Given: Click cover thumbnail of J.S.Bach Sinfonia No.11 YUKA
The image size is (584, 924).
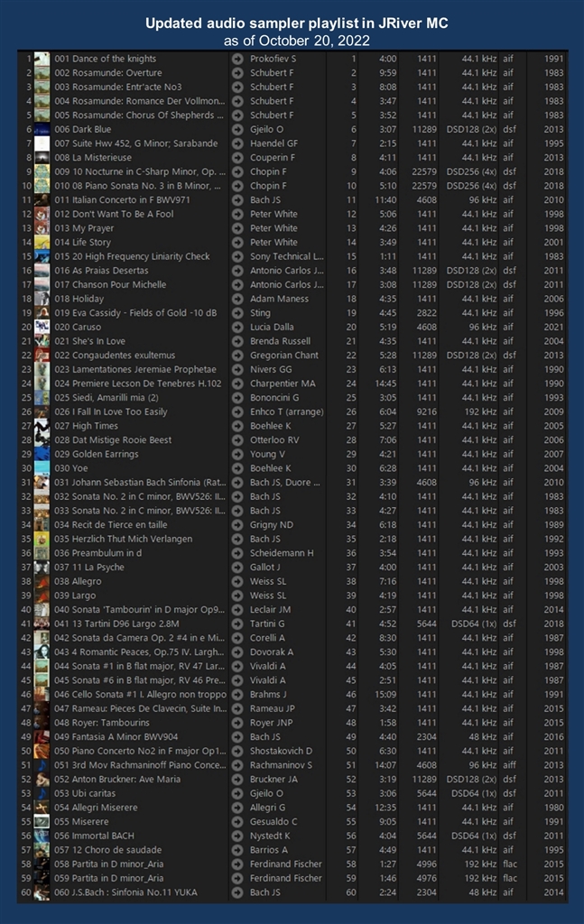Looking at the screenshot, I should [42, 892].
